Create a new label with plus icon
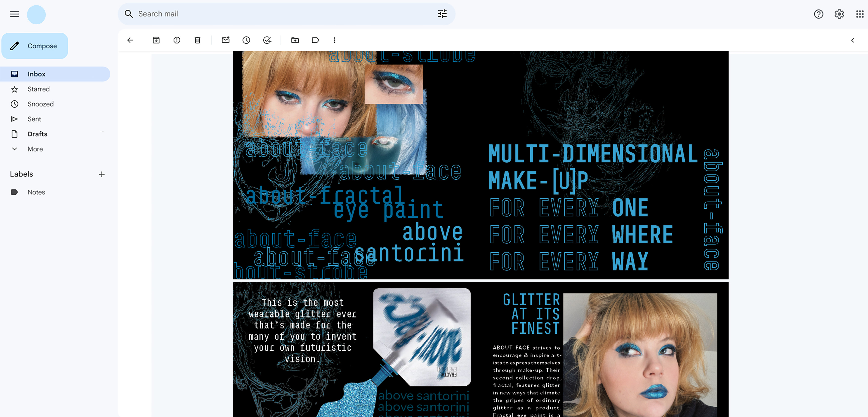 102,174
